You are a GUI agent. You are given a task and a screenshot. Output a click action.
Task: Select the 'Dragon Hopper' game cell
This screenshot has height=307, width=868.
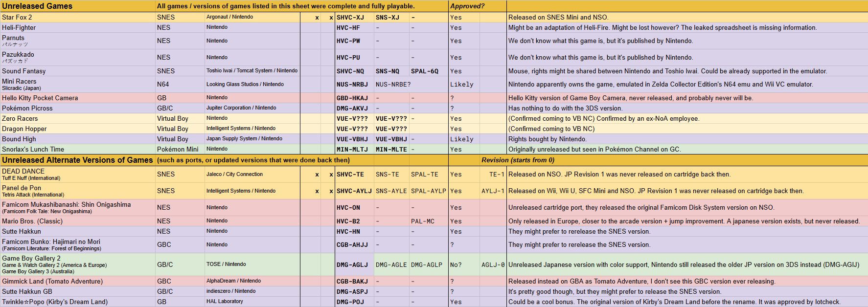coord(78,129)
